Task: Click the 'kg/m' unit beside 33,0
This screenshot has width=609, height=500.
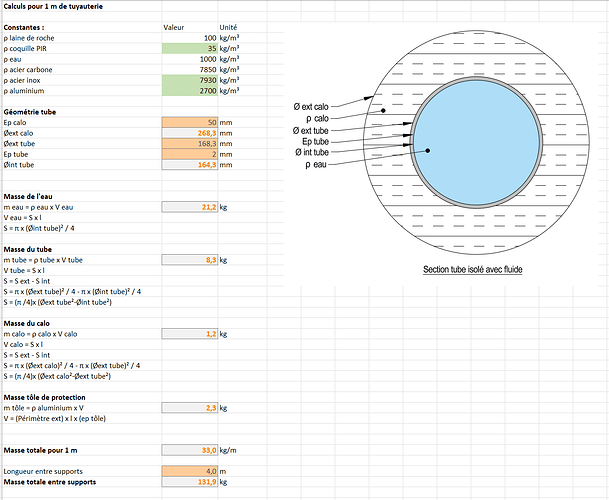Action: pos(228,450)
